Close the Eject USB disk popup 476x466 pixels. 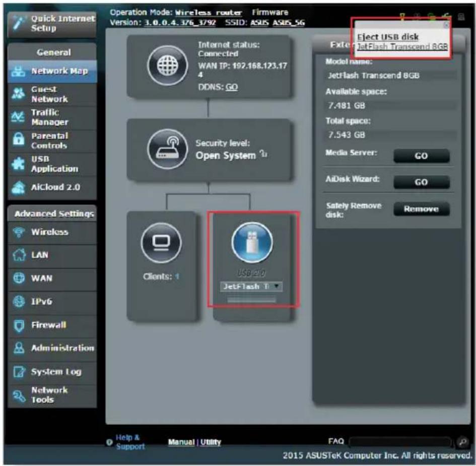click(446, 25)
